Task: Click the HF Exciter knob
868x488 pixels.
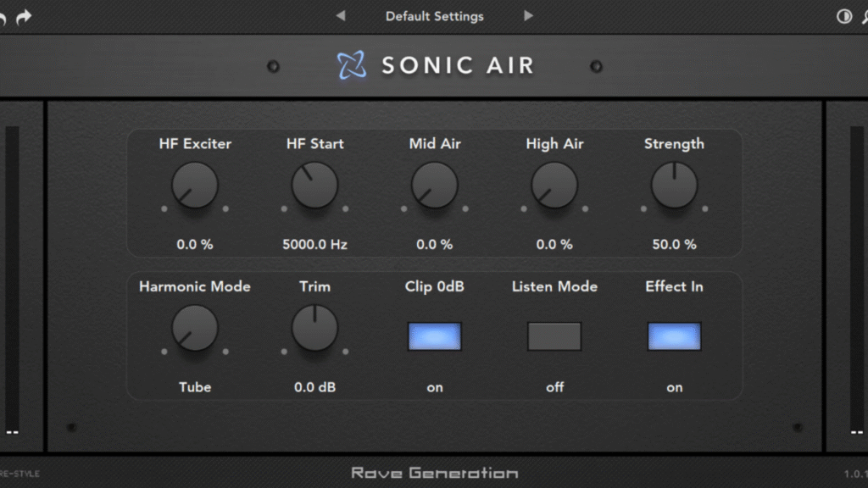Action: [x=195, y=186]
